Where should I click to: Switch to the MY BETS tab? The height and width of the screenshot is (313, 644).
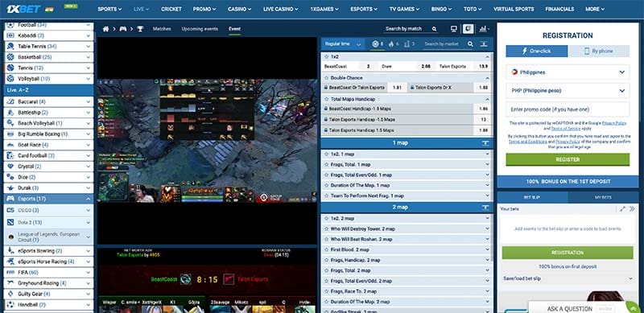coord(603,198)
